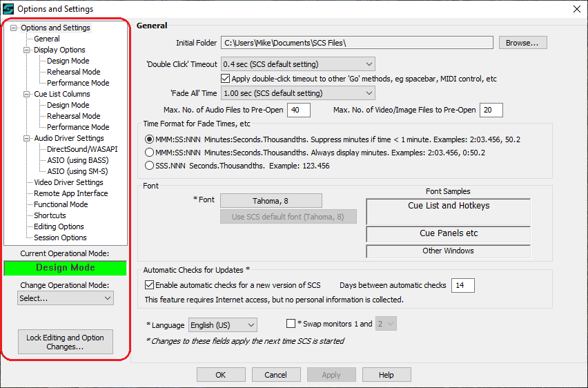Select MMM:SS:NNN always display minutes format

pos(149,153)
